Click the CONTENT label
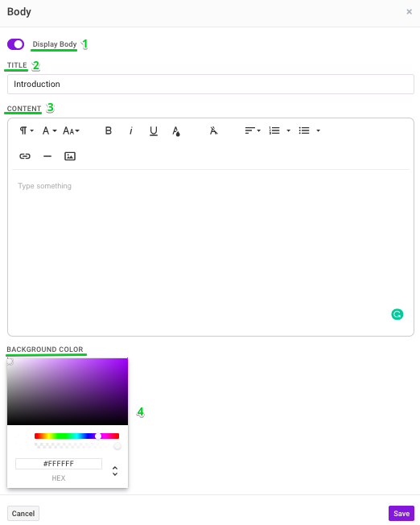 coord(24,109)
